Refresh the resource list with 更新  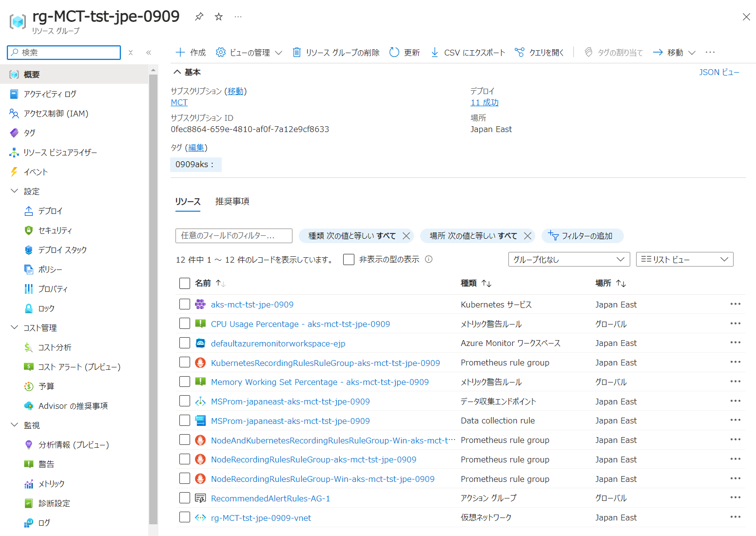click(405, 52)
